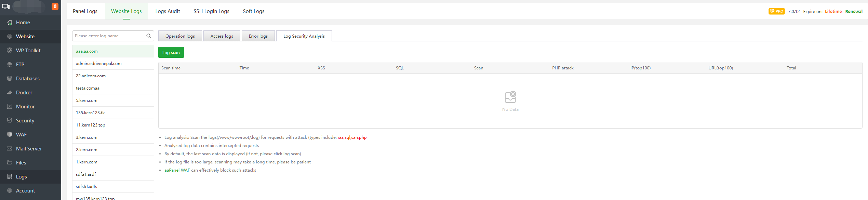Screen dimensions: 868x200
Task: Switch to Operation logs sub-tab
Action: pos(180,36)
